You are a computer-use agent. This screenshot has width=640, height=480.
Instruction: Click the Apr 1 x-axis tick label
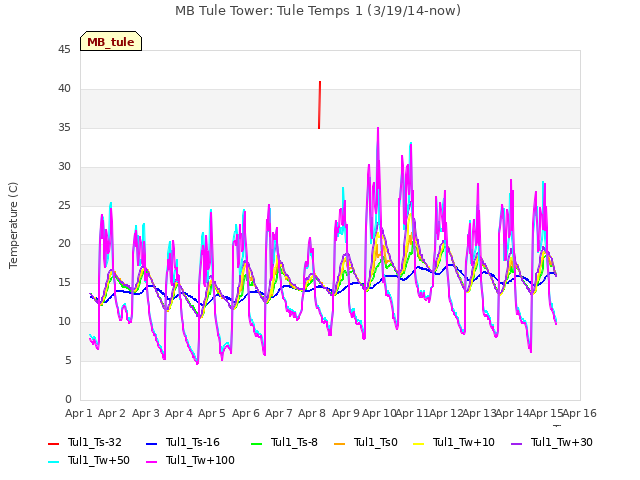tap(79, 413)
